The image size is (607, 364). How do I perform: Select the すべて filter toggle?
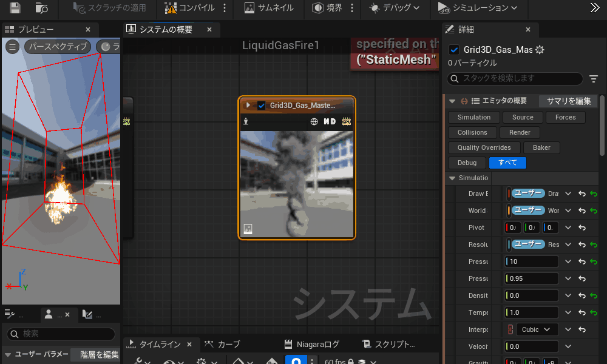tap(507, 163)
